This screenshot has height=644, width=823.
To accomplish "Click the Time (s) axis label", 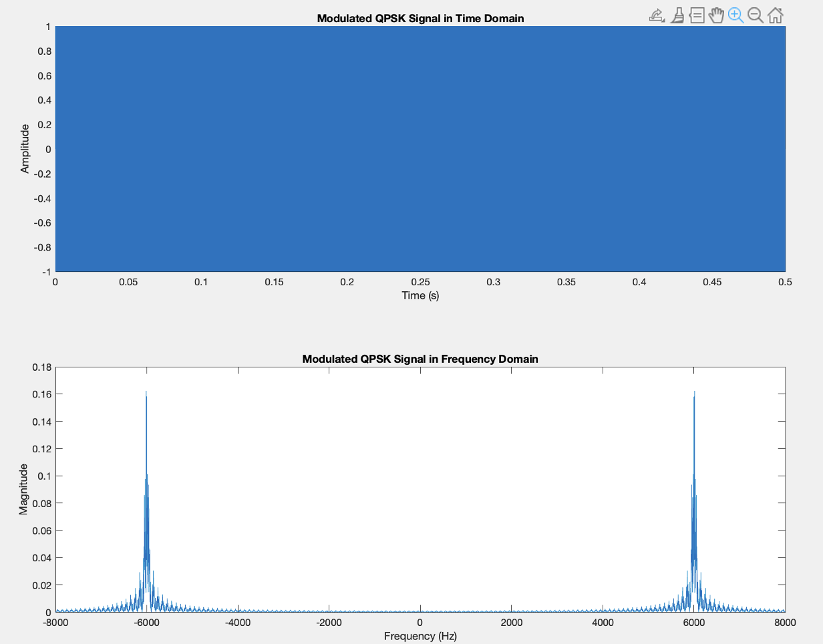I will coord(420,295).
